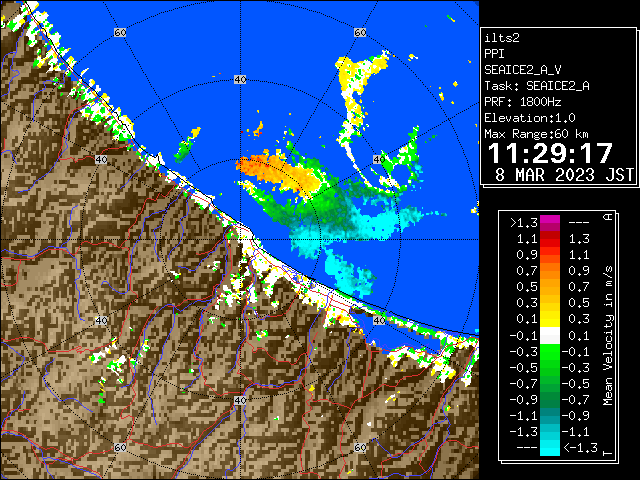
Task: Click the "40" range label directly south of center
Action: click(x=240, y=400)
